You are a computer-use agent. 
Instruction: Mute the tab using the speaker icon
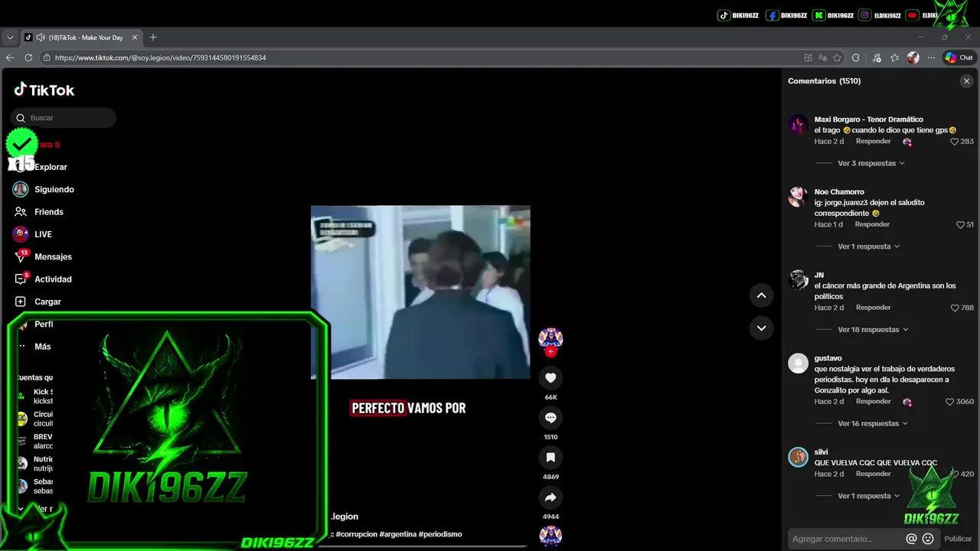click(x=41, y=37)
